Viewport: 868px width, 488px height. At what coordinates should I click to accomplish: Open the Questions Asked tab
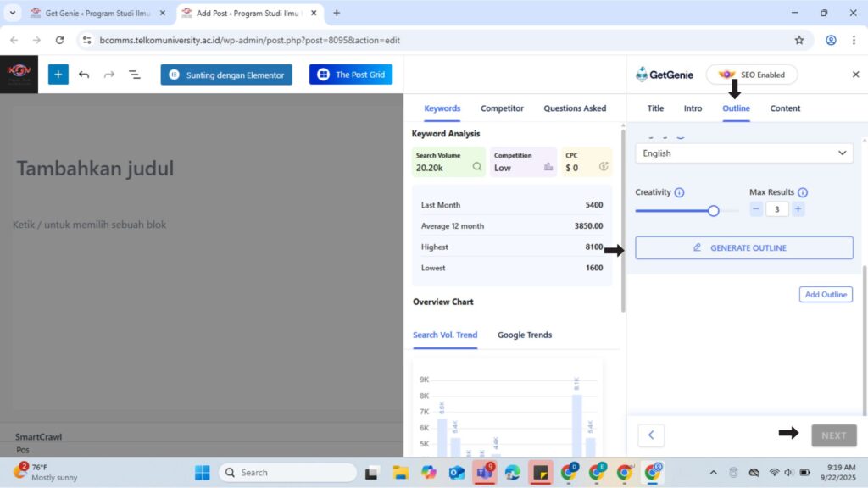click(575, 108)
